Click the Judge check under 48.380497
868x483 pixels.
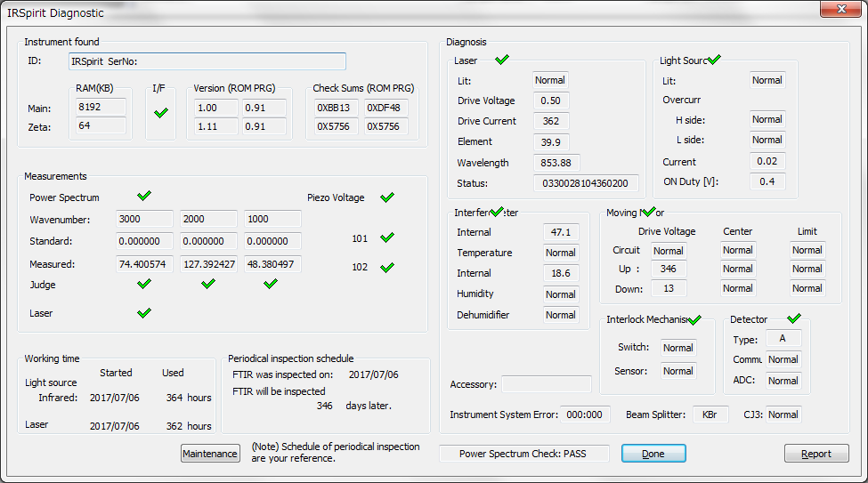tap(271, 284)
